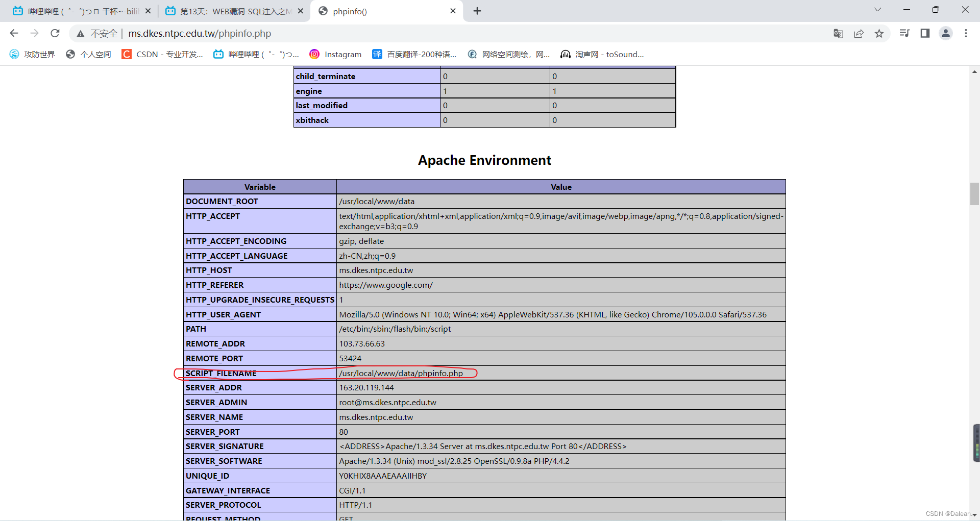Switch to the 第13天 WEB漏洞-SQL注入 tab
980x521 pixels.
tap(234, 11)
